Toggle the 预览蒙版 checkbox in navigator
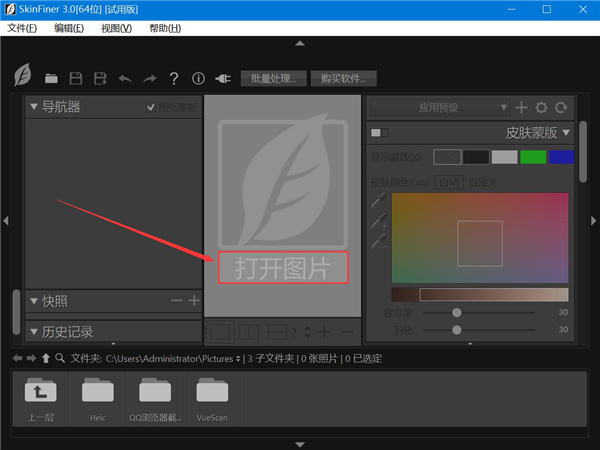This screenshot has width=600, height=450. coord(152,107)
